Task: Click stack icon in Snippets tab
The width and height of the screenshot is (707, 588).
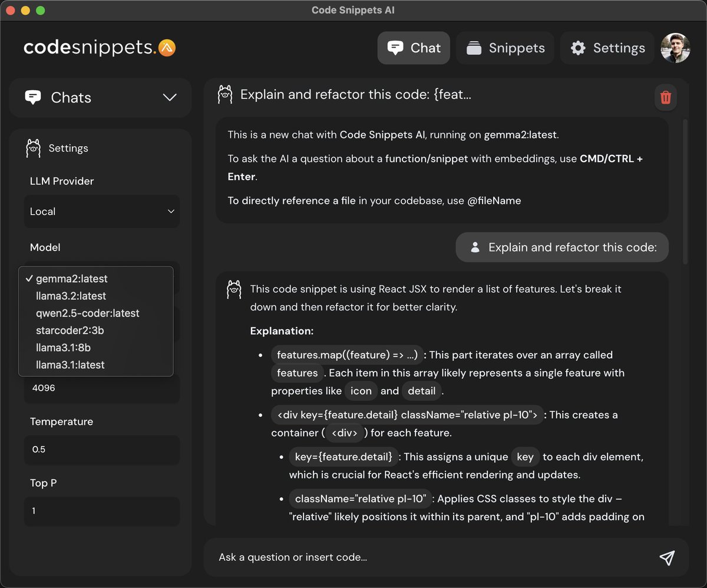Action: [474, 48]
